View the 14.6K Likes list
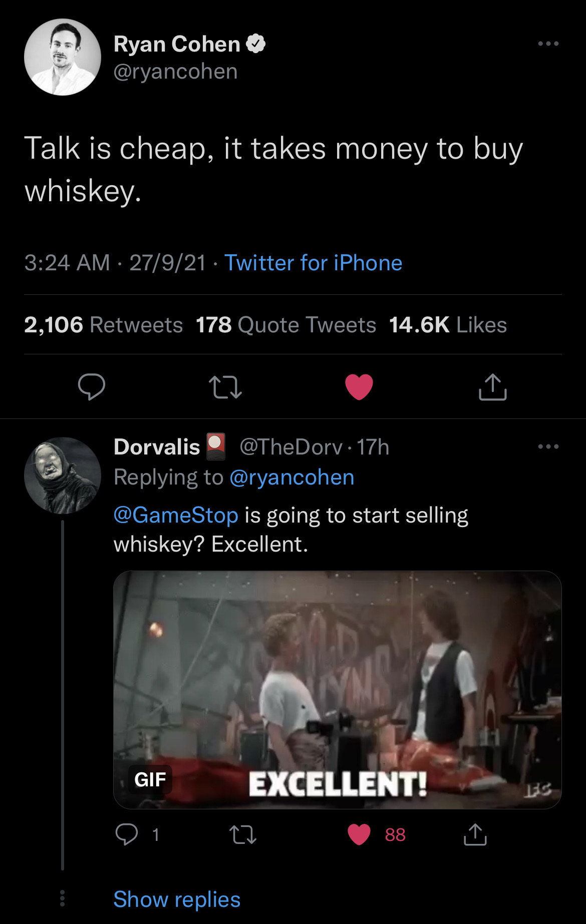This screenshot has height=924, width=586. click(448, 325)
